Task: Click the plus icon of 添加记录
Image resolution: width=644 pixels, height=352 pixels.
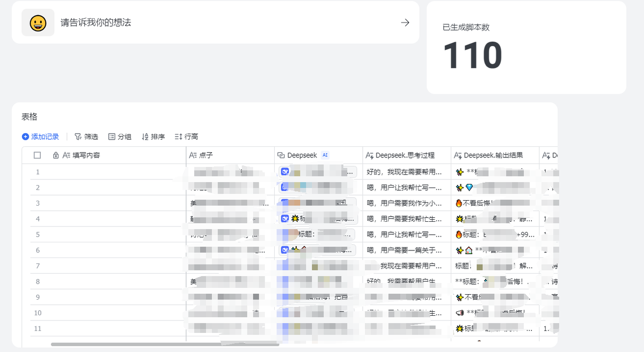Action: [25, 137]
